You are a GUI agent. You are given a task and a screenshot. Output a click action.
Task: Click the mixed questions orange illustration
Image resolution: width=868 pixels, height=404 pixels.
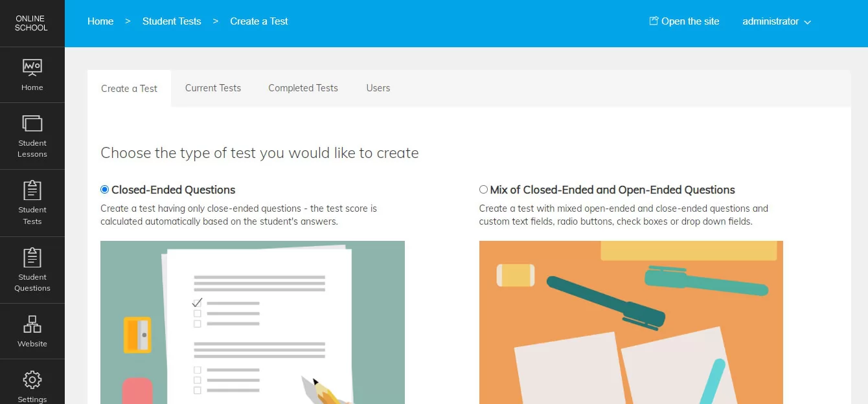click(631, 322)
